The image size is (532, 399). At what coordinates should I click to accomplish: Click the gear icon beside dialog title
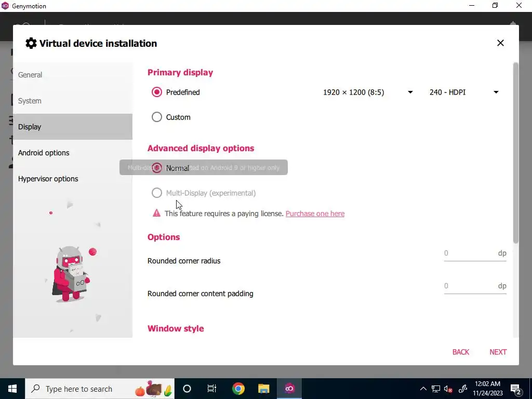[x=31, y=44]
